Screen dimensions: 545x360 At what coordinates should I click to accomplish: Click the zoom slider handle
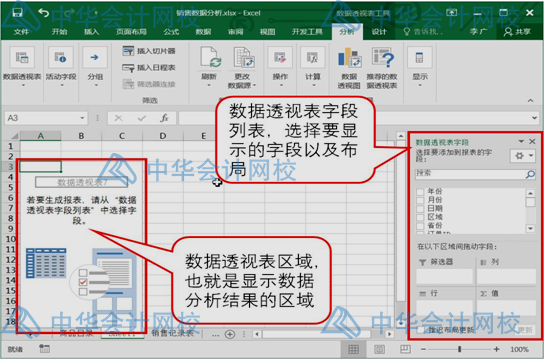(459, 349)
